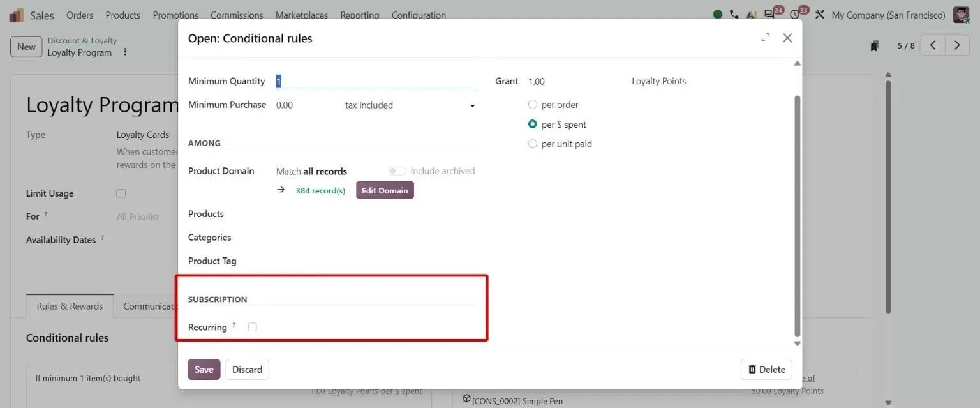Click the Minimum Quantity input field

tap(376, 81)
